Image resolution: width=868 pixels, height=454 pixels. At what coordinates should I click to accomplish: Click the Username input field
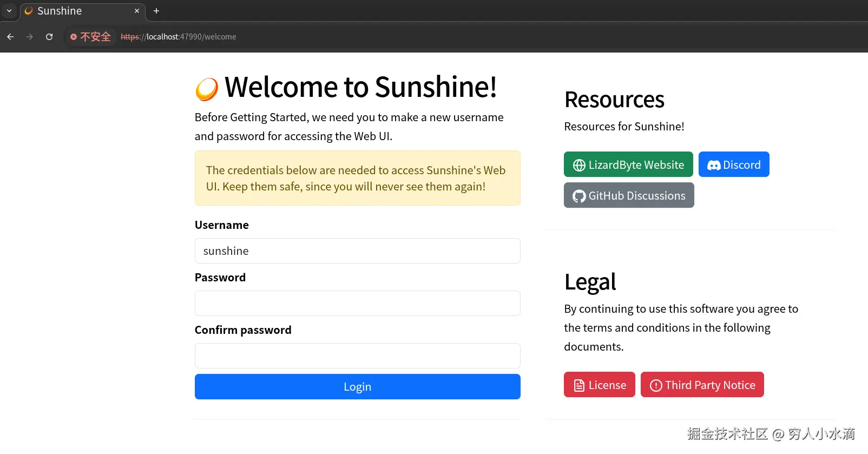(x=358, y=251)
